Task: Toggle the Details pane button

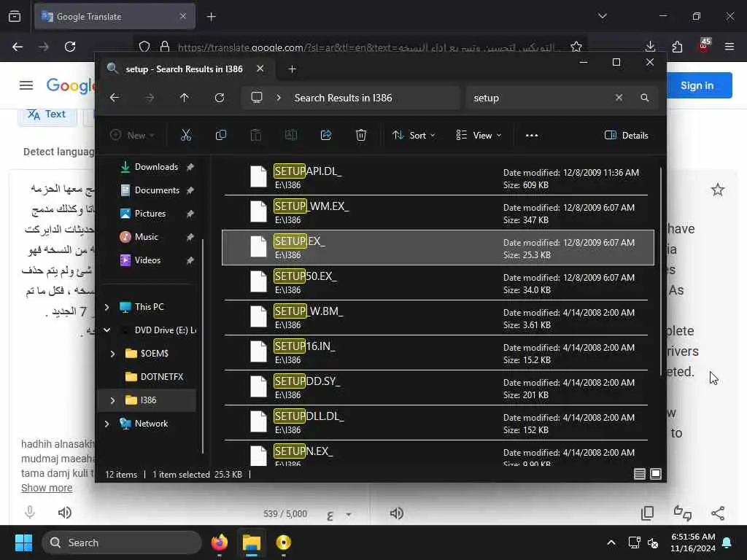Action: [x=626, y=135]
